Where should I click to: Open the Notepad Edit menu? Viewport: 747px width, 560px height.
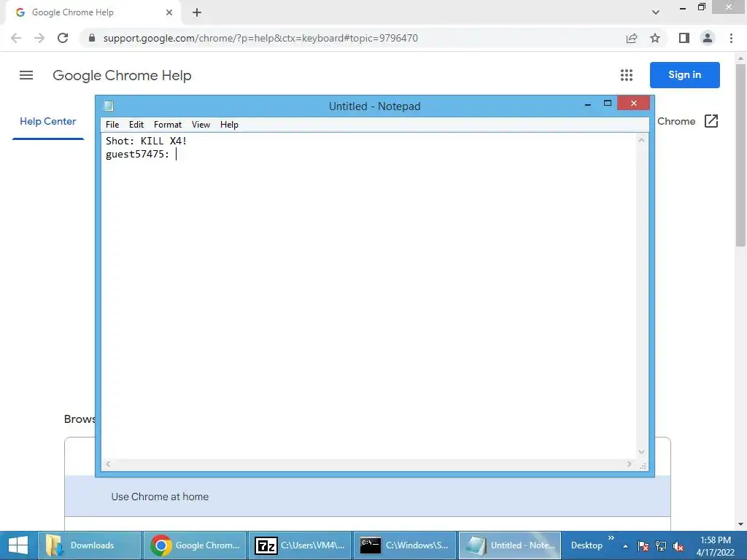[x=136, y=124]
